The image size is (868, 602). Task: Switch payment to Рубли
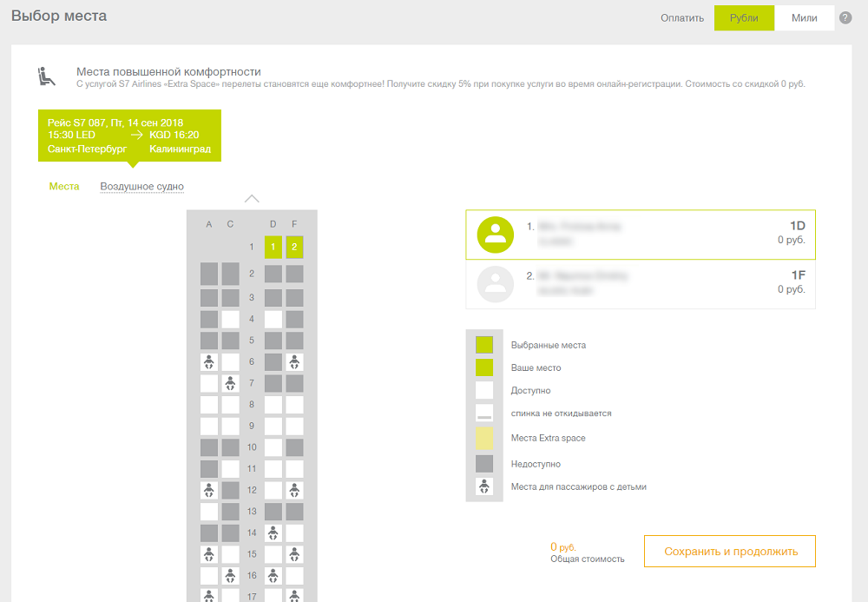point(744,18)
